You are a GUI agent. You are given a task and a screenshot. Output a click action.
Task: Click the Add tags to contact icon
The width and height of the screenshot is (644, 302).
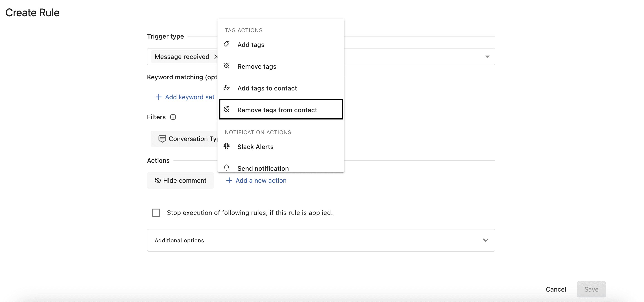pyautogui.click(x=227, y=88)
